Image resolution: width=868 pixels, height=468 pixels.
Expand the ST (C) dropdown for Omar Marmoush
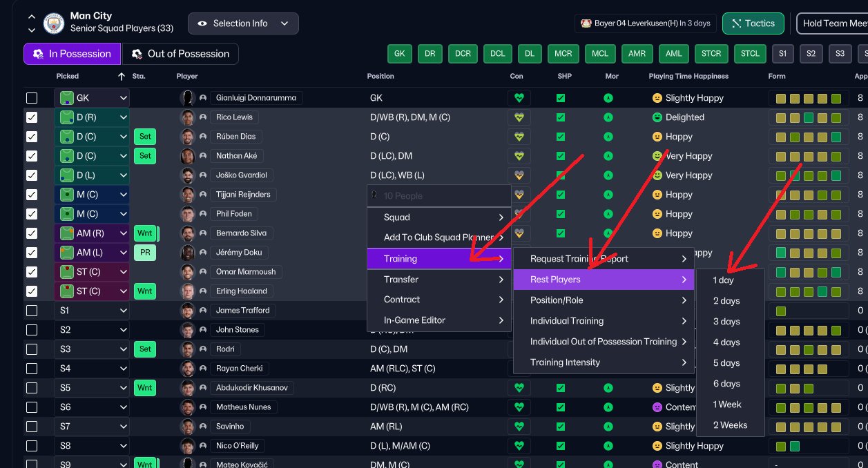coord(92,272)
